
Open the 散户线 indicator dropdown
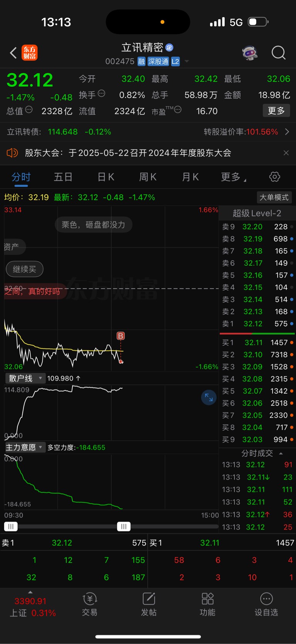[x=25, y=378]
